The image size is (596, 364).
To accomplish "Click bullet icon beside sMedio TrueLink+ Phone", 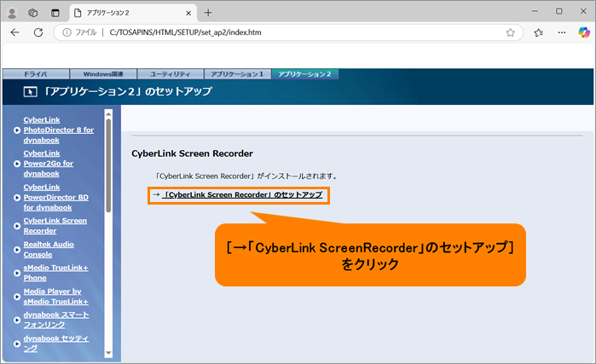I will (17, 273).
